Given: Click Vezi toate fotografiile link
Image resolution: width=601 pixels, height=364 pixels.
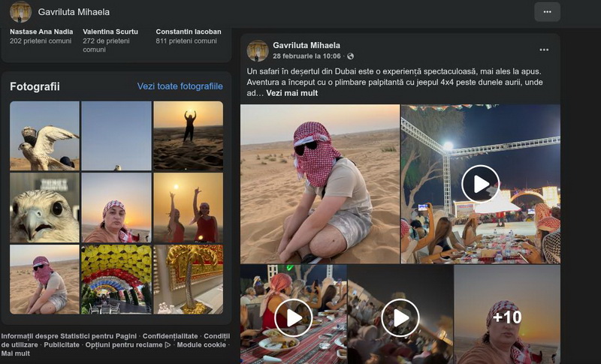Looking at the screenshot, I should tap(180, 86).
